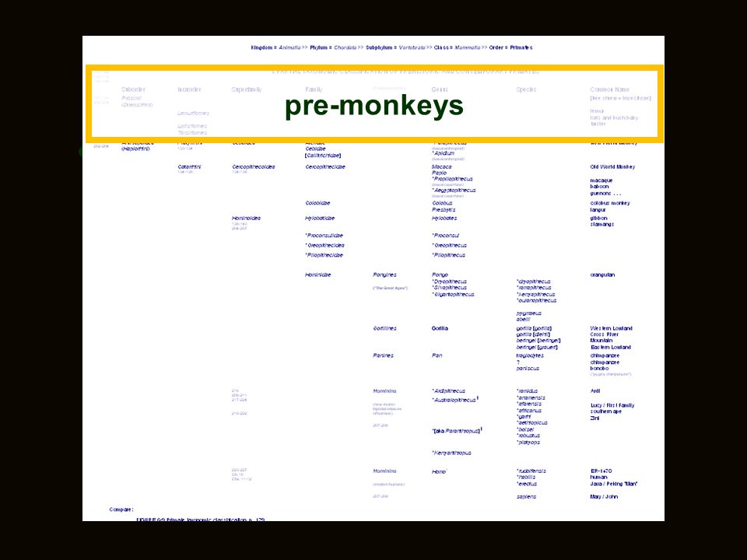Image resolution: width=747 pixels, height=560 pixels.
Task: Select 'Animalia' in the classification breadcrumb
Action: coord(289,47)
